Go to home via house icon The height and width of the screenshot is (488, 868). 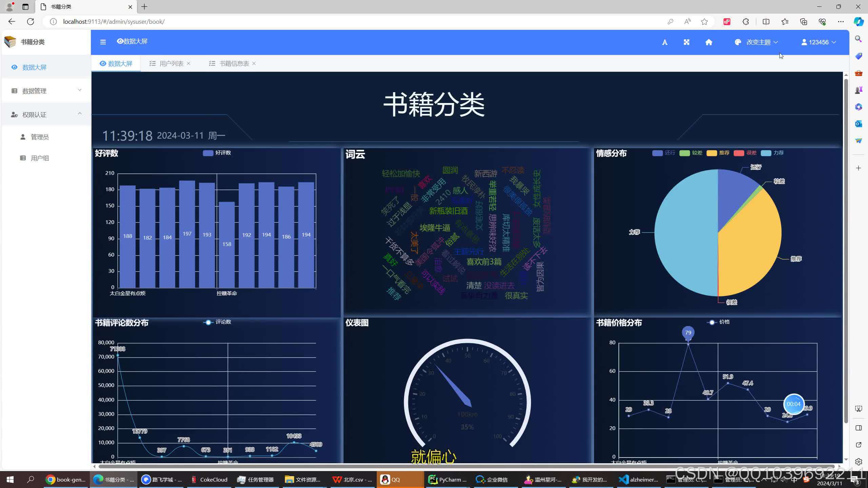pyautogui.click(x=709, y=42)
